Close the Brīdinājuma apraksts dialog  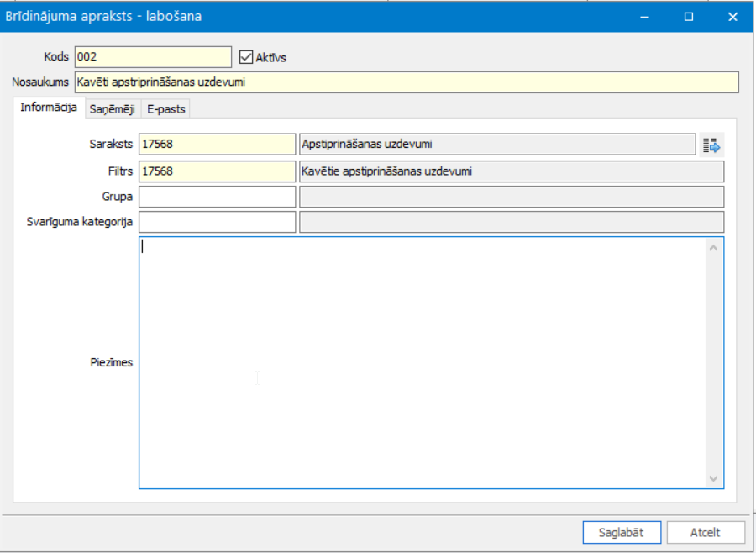tap(732, 16)
